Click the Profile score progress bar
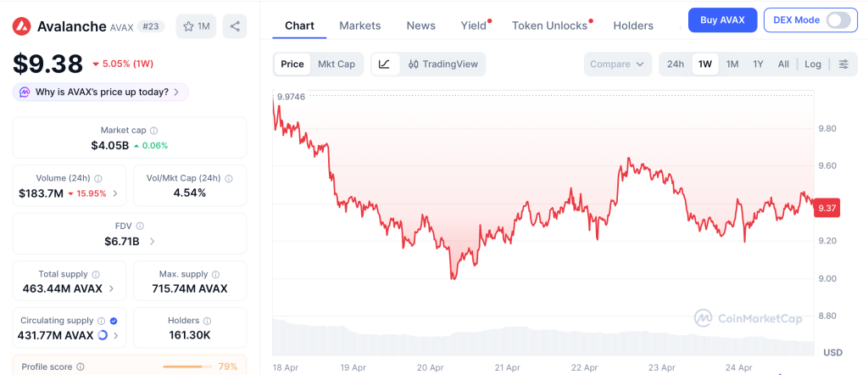Image resolution: width=868 pixels, height=375 pixels. pos(186,367)
